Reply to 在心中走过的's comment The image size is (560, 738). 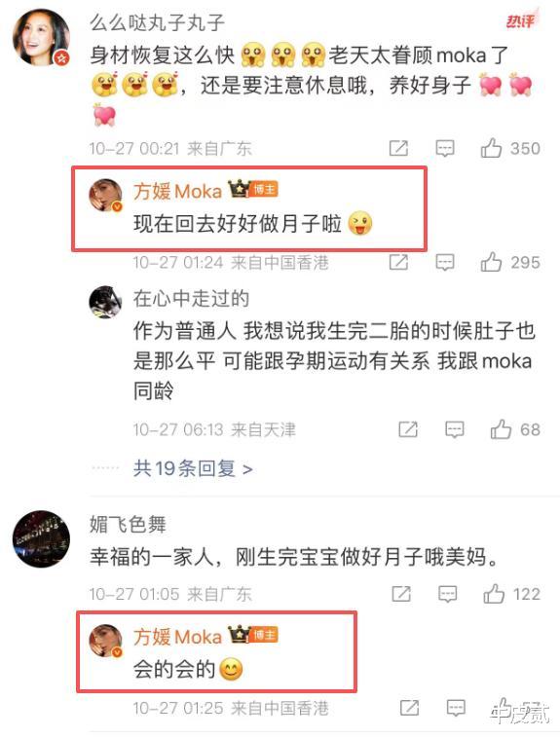(455, 429)
